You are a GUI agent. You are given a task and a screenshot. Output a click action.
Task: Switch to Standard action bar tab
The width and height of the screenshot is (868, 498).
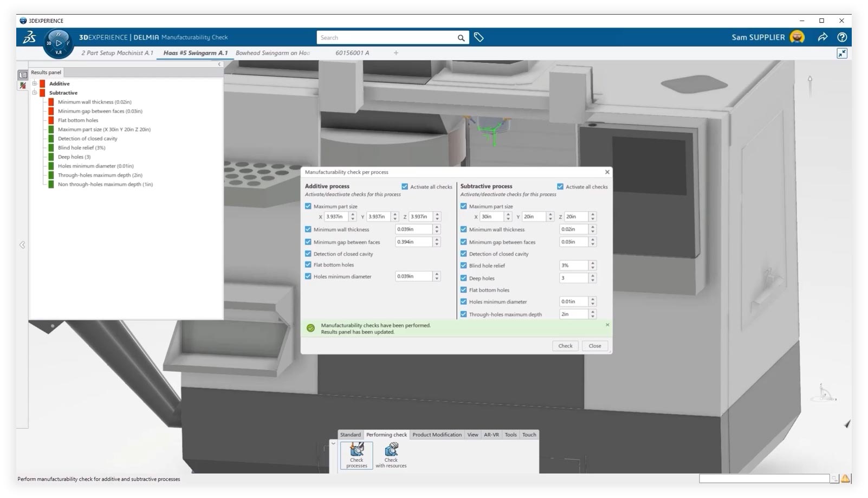(351, 435)
